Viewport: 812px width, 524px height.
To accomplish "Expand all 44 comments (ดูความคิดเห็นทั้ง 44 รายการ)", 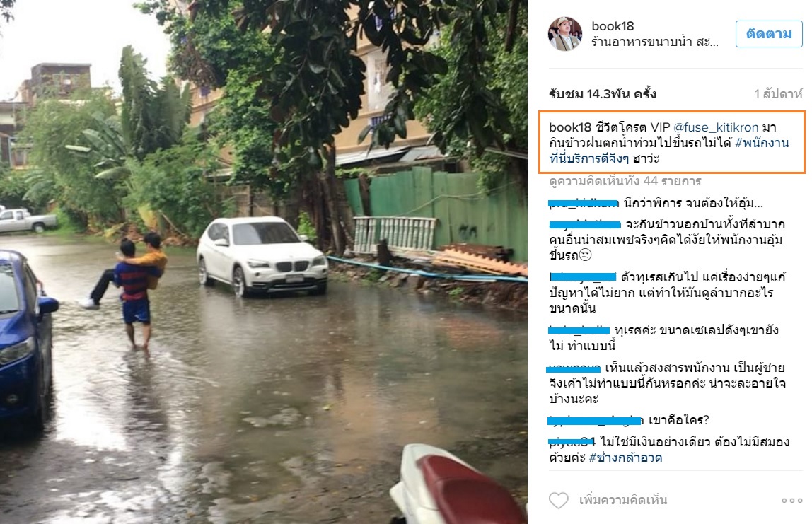I will (625, 181).
